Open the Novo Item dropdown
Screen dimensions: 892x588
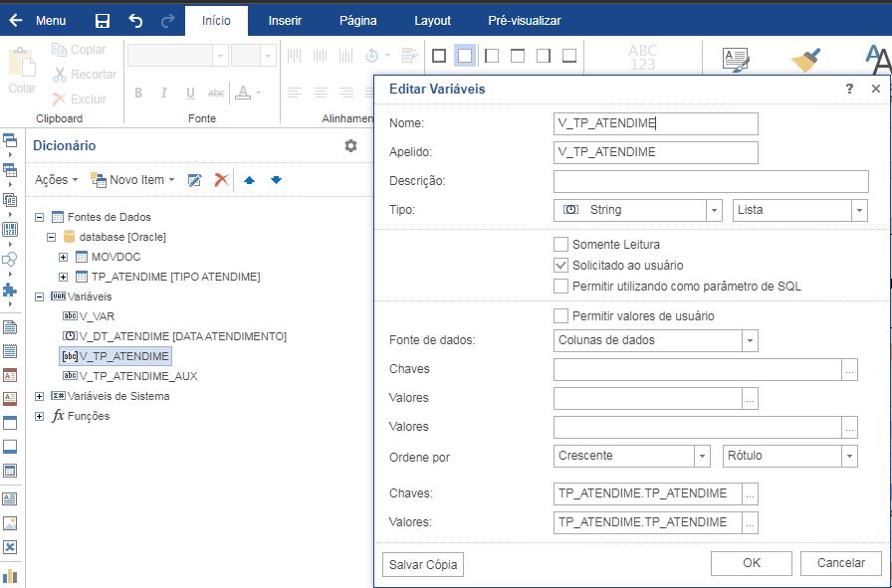pyautogui.click(x=132, y=180)
